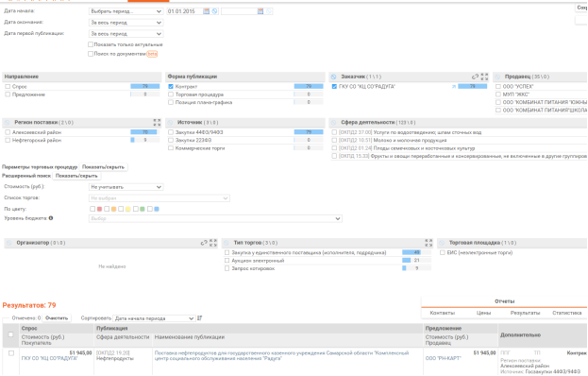Screen dimensions: 588x376
Task: Enable Показать только актуальные checkbox
Action: click(x=91, y=44)
